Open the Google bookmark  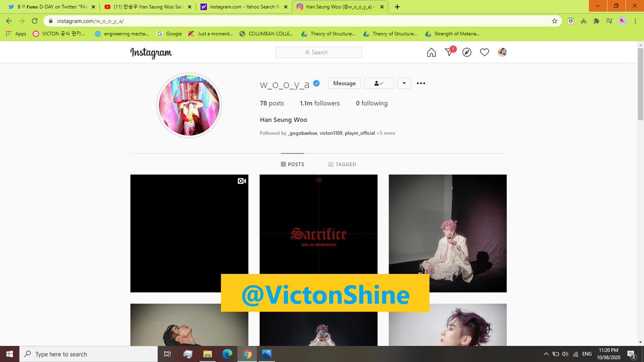tap(170, 33)
